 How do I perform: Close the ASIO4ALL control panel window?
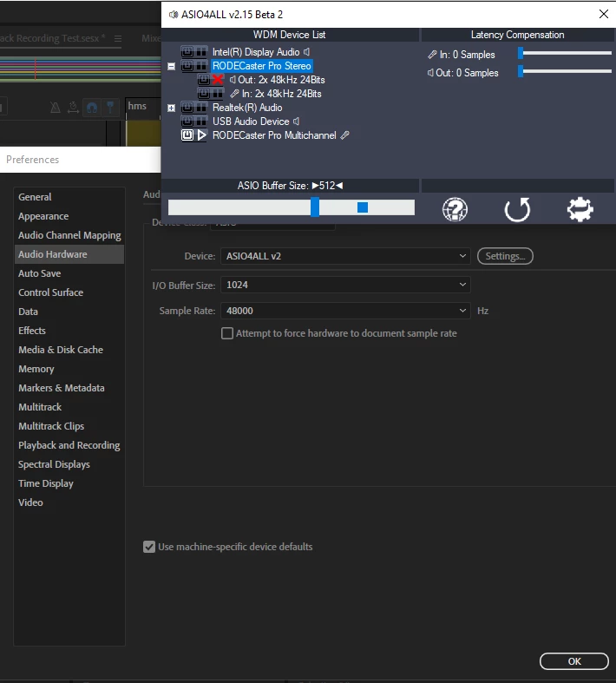[x=603, y=14]
